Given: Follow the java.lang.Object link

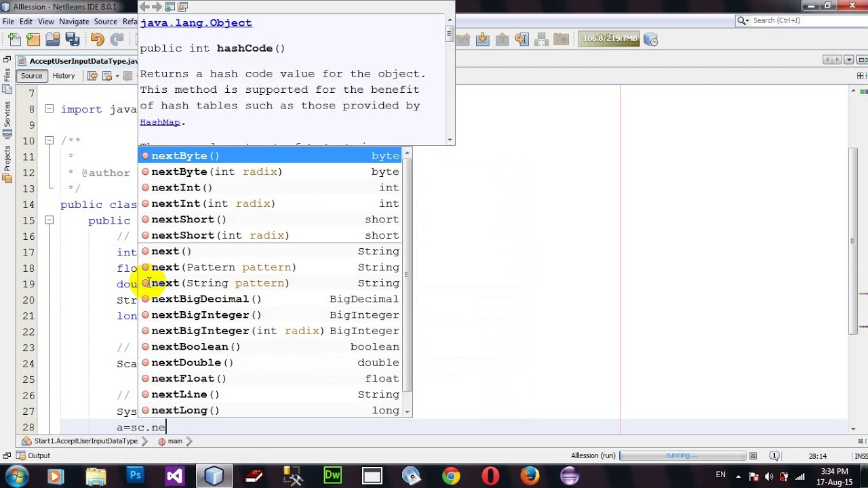Looking at the screenshot, I should point(196,22).
